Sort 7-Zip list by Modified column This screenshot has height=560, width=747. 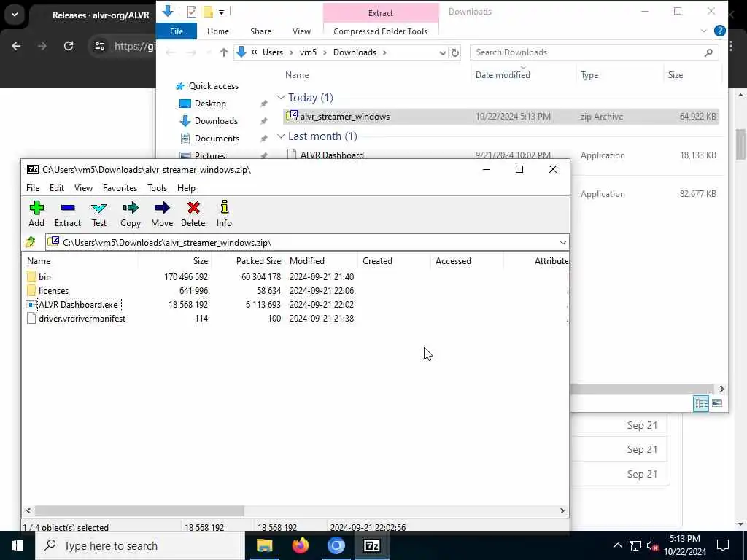321,261
